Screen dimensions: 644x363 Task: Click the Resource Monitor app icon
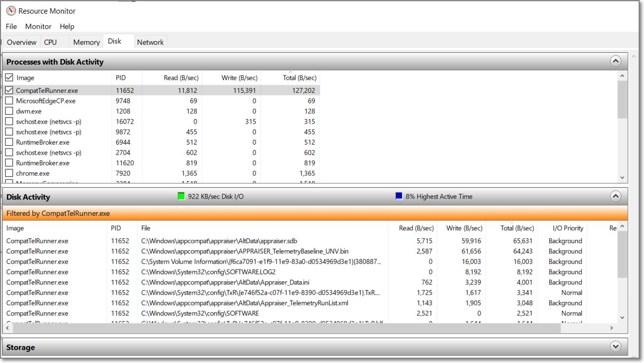pyautogui.click(x=11, y=11)
